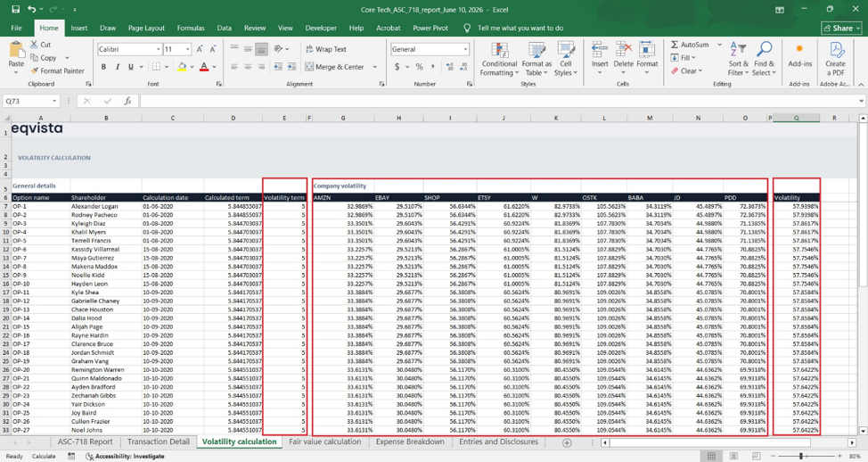
Task: Click the Orientation text angle icon
Action: [278, 49]
